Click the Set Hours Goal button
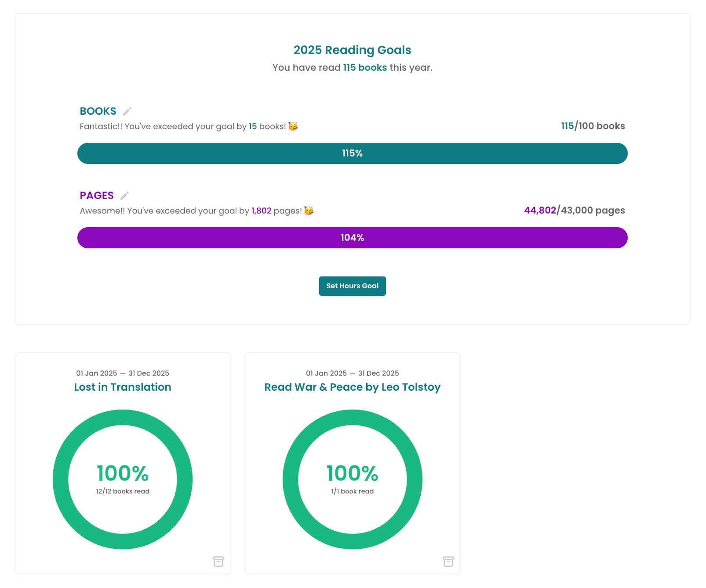This screenshot has width=706, height=588. [x=353, y=286]
